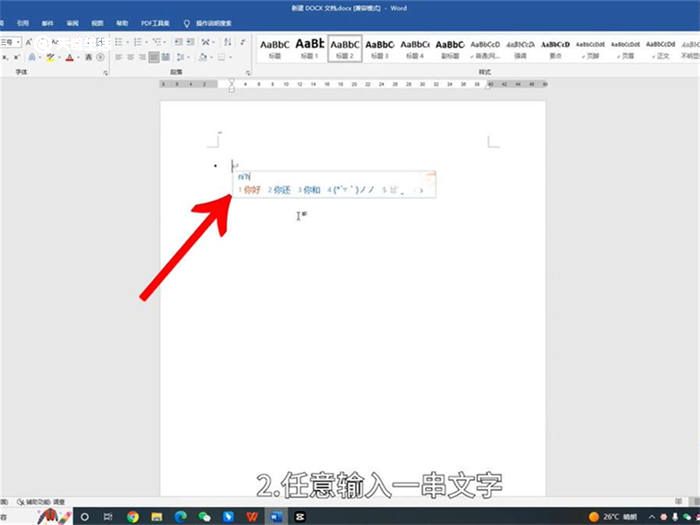The width and height of the screenshot is (700, 525).
Task: Click accessibility check in status bar
Action: (41, 502)
